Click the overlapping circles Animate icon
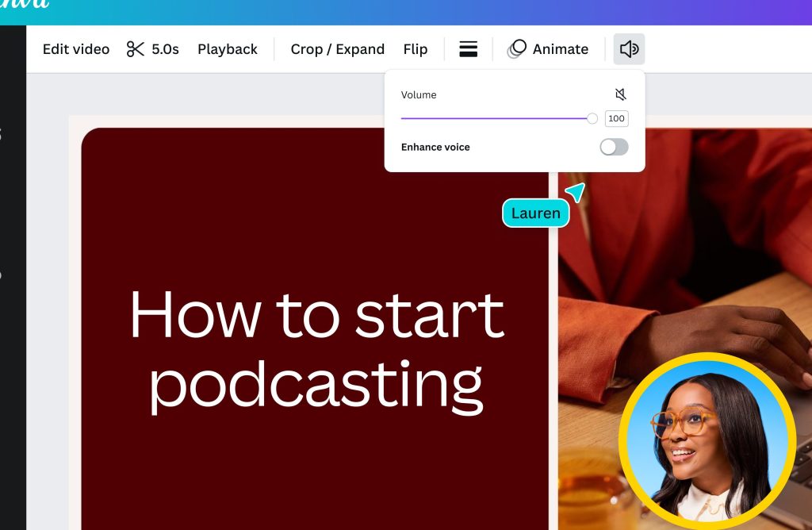 (517, 49)
